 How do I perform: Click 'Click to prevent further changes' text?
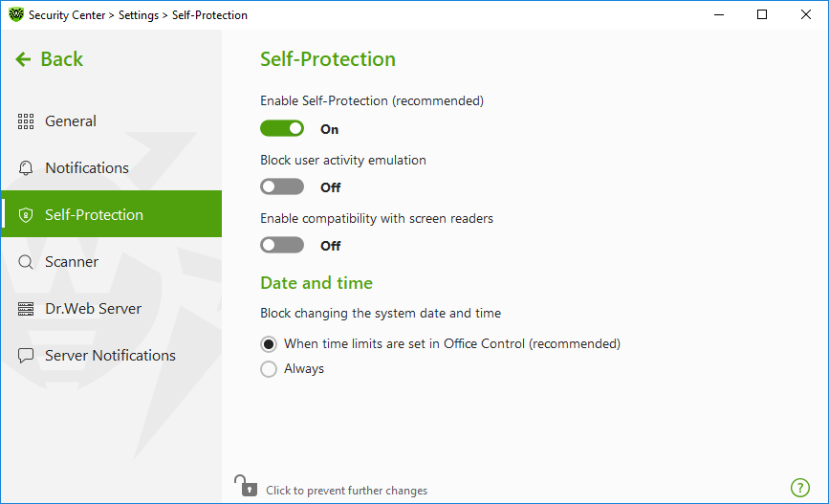[346, 491]
